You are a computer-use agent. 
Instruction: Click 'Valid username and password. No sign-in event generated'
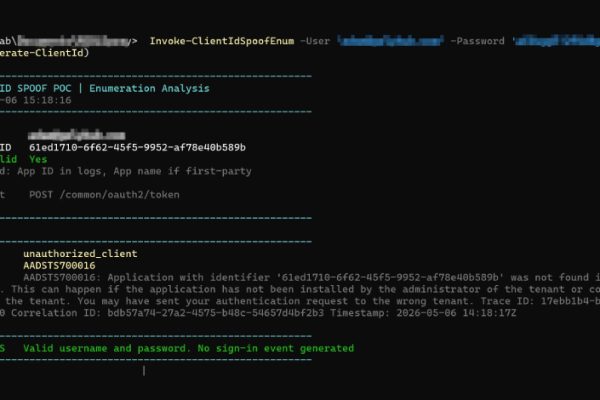pyautogui.click(x=189, y=348)
